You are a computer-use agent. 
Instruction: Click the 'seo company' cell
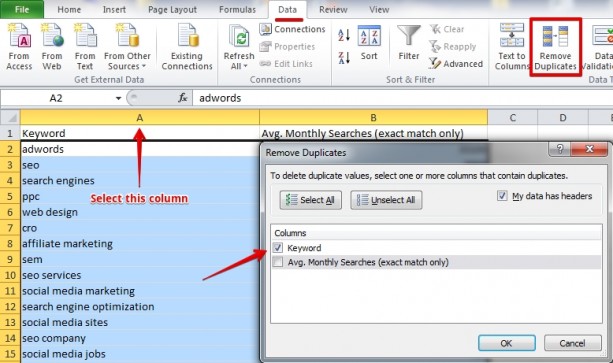(140, 338)
